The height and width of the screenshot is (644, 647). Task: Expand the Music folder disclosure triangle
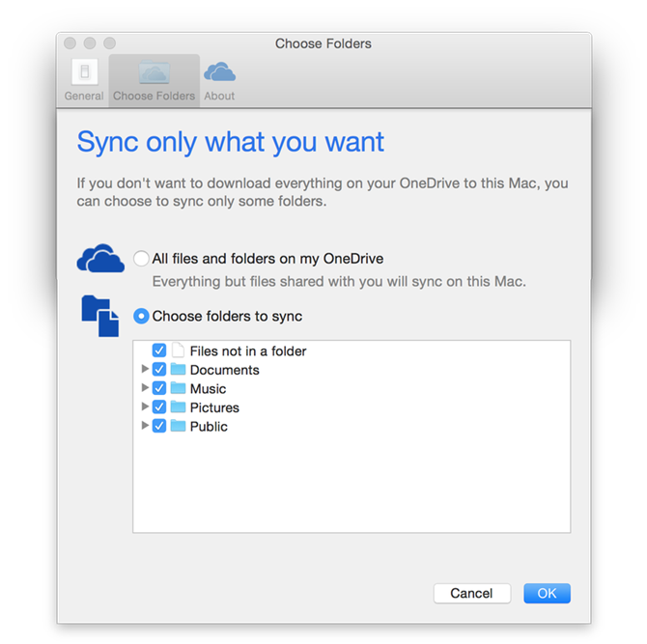click(x=145, y=387)
